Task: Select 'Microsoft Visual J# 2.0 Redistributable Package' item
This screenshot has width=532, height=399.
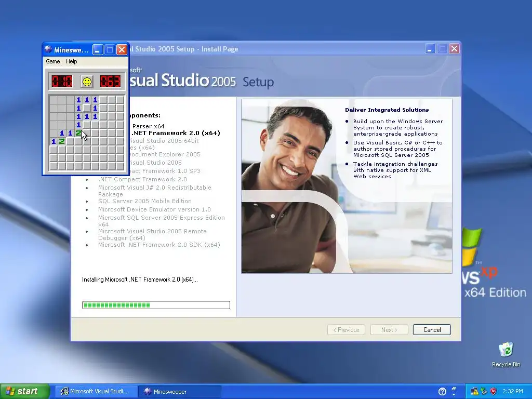Action: [x=155, y=191]
